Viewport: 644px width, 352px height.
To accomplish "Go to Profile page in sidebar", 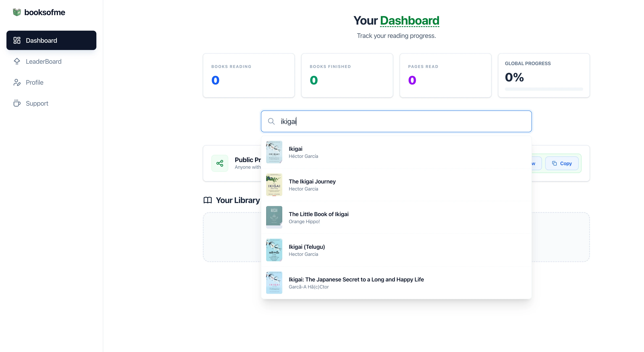I will tap(34, 82).
